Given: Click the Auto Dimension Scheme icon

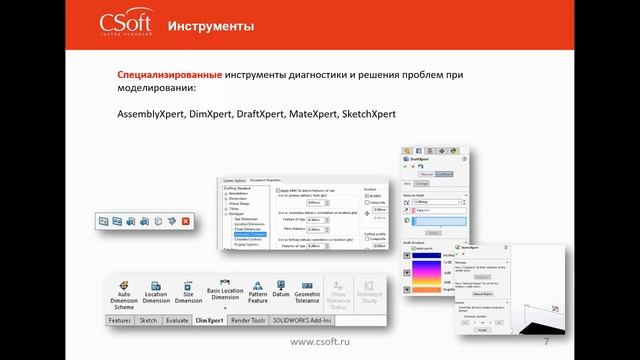Looking at the screenshot, I should pyautogui.click(x=124, y=285).
